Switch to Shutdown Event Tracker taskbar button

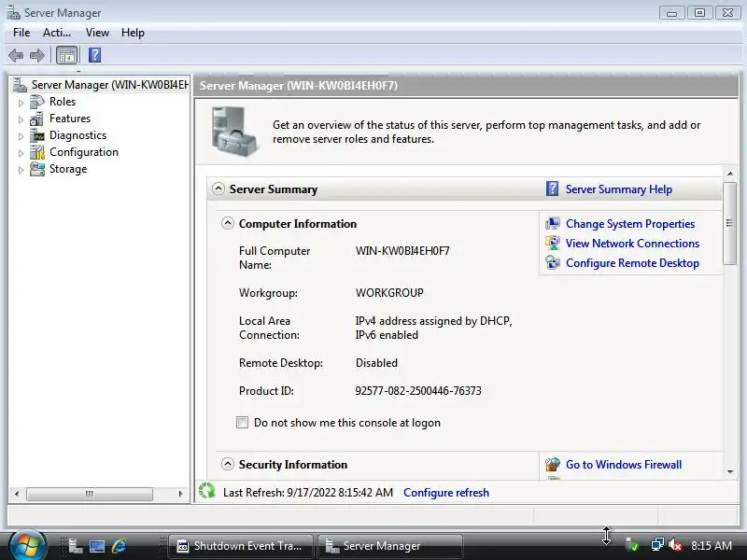pos(241,546)
